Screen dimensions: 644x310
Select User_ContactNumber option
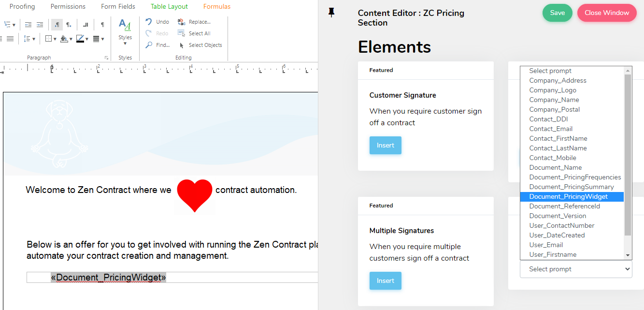tap(572, 225)
